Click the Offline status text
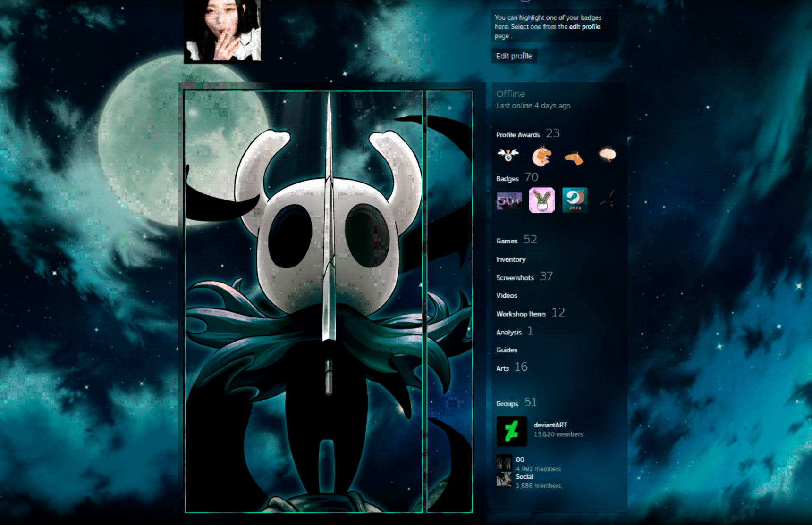812x525 pixels. click(510, 93)
